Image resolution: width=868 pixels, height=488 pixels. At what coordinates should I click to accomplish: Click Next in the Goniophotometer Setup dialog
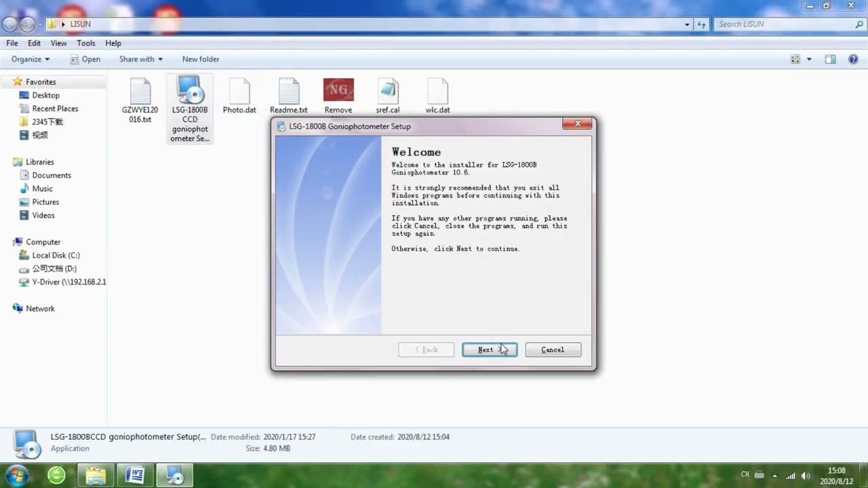pyautogui.click(x=490, y=350)
